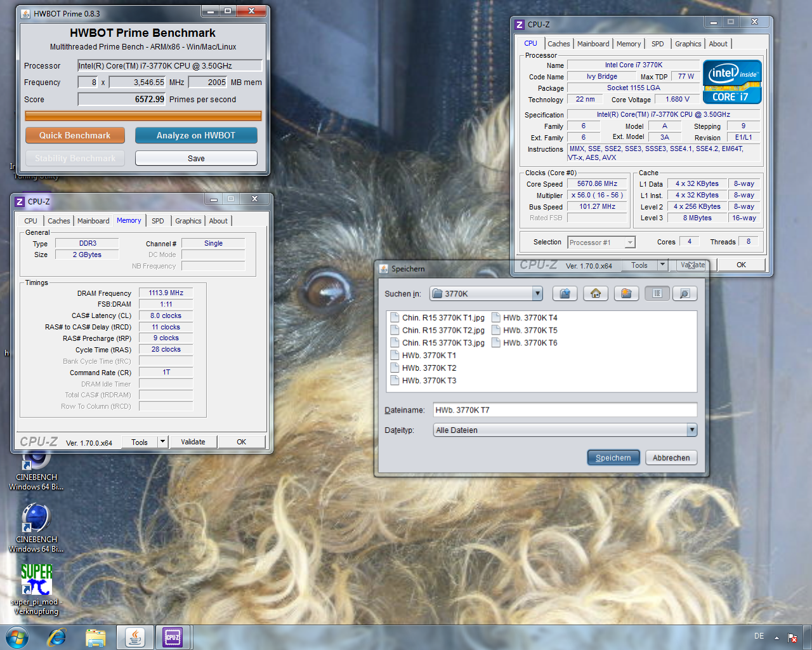Click Core Speed value 5670.86 MHz
Viewport: 812px width, 650px height.
(597, 184)
